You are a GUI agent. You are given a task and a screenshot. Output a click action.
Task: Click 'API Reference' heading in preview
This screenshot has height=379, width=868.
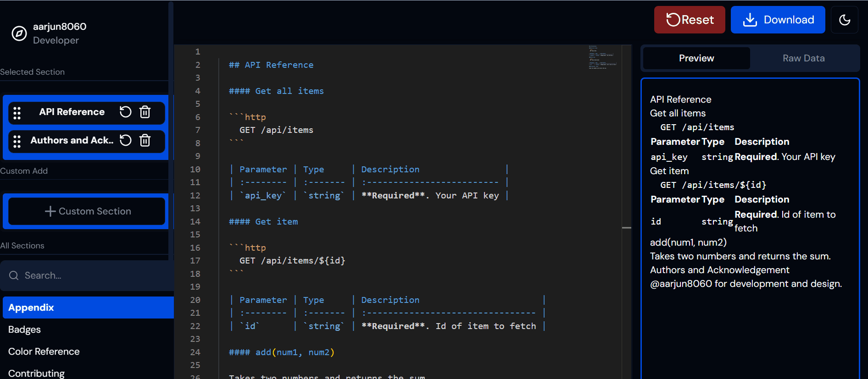point(681,99)
